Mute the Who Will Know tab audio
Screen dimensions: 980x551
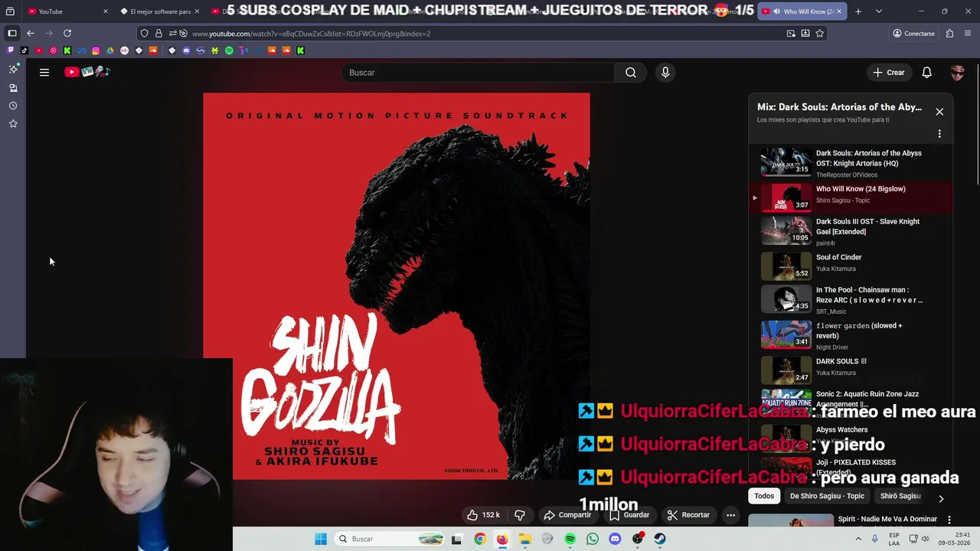click(x=776, y=11)
